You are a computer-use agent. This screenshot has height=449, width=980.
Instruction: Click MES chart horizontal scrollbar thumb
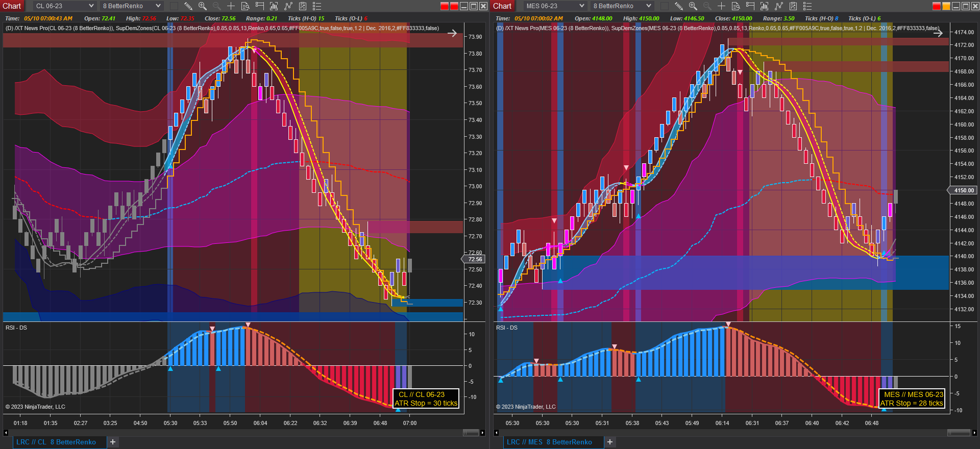coord(959,433)
